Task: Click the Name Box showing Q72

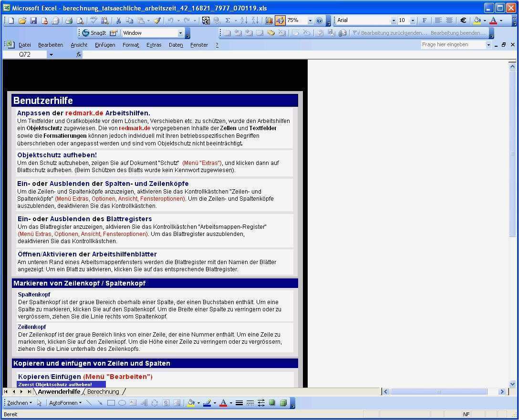Action: click(25, 54)
